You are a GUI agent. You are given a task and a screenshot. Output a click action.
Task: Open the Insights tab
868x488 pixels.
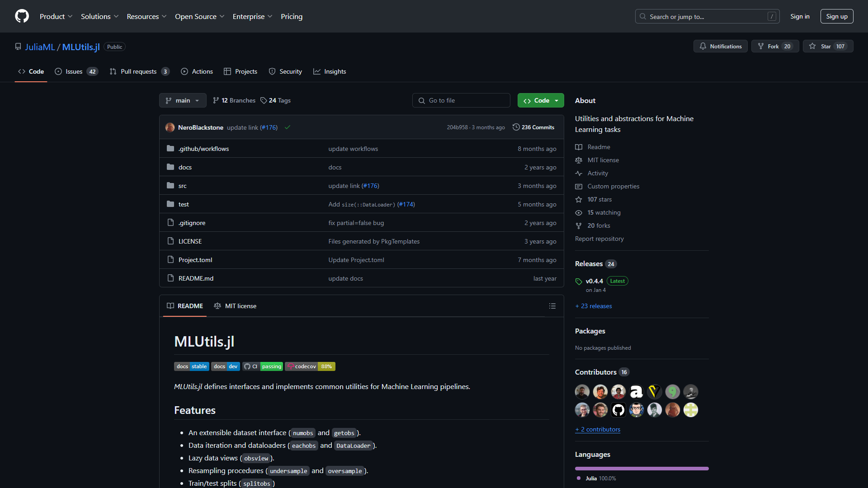click(335, 71)
